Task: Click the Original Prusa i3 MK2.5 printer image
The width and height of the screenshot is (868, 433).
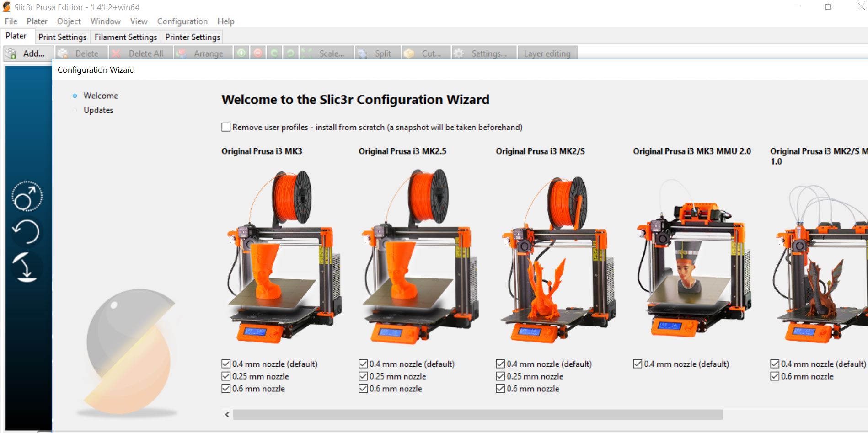Action: (x=421, y=257)
